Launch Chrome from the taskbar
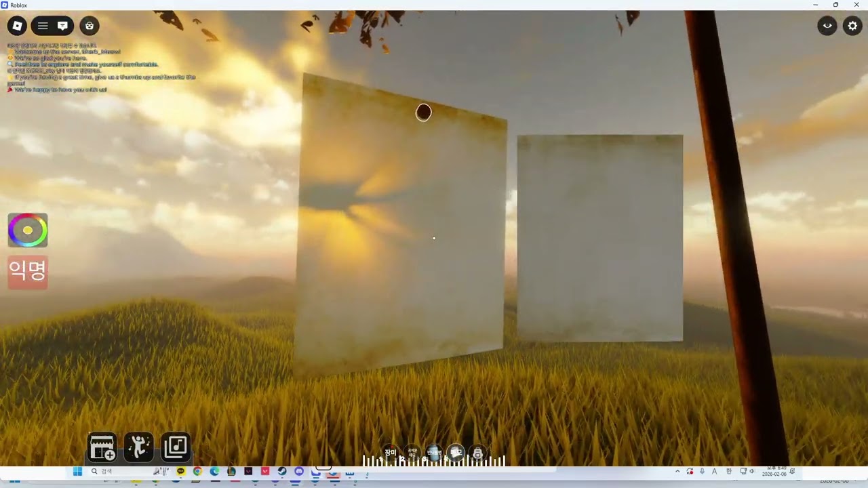Viewport: 868px width, 488px height. tap(197, 471)
